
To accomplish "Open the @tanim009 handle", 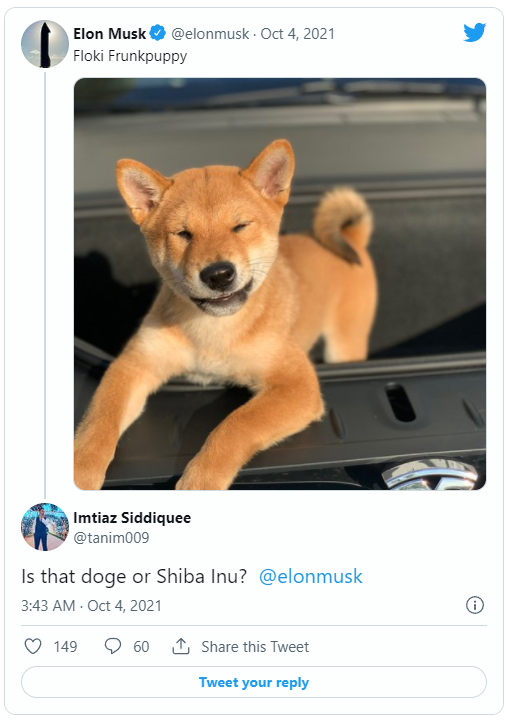I will click(x=111, y=538).
